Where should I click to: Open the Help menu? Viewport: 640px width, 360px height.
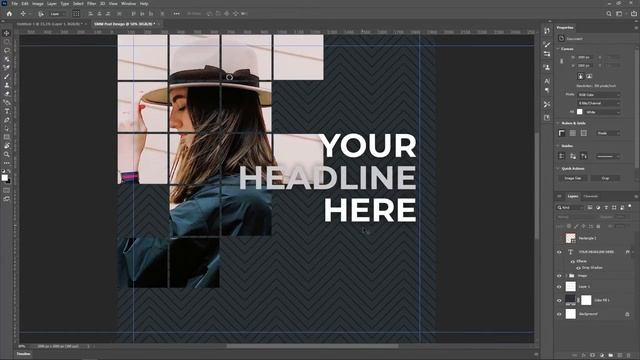tap(144, 4)
